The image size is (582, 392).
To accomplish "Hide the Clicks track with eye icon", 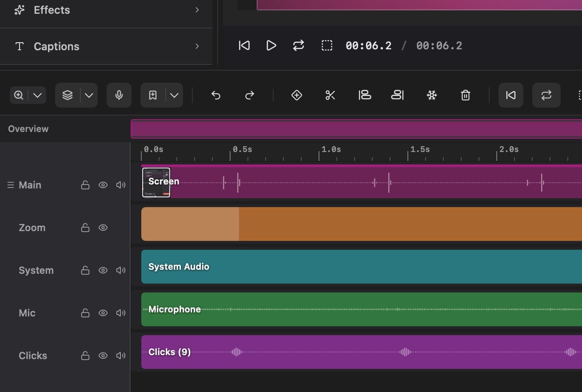I will [103, 356].
